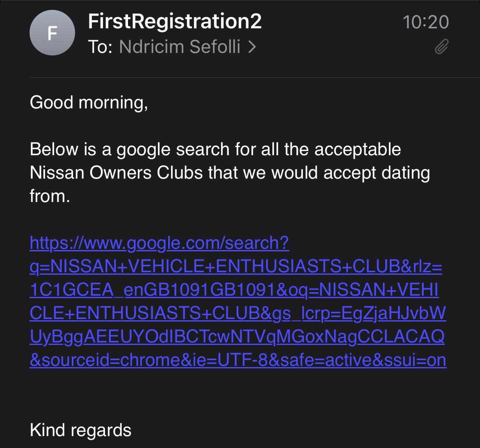
Task: Open the paperclip attachment icon
Action: coord(441,47)
